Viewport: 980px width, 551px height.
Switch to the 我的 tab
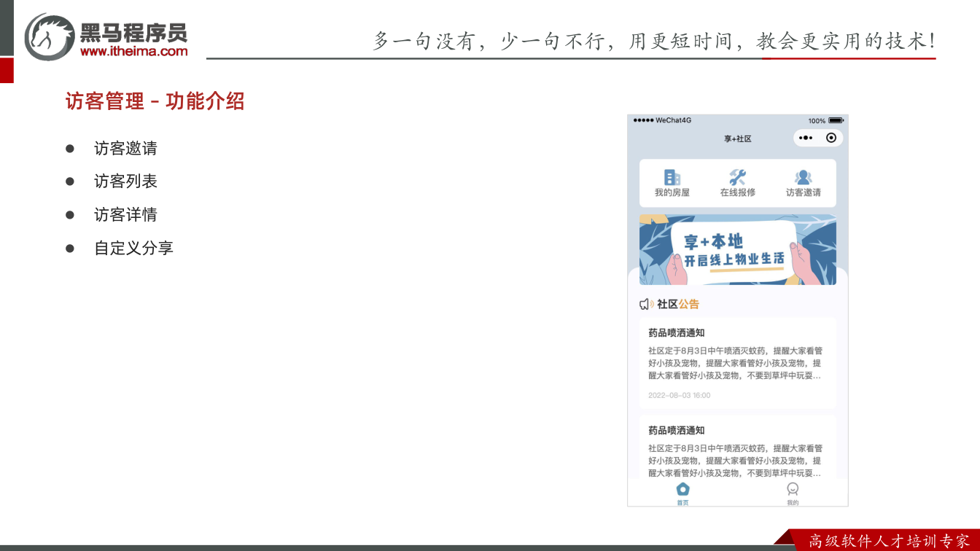pyautogui.click(x=793, y=493)
